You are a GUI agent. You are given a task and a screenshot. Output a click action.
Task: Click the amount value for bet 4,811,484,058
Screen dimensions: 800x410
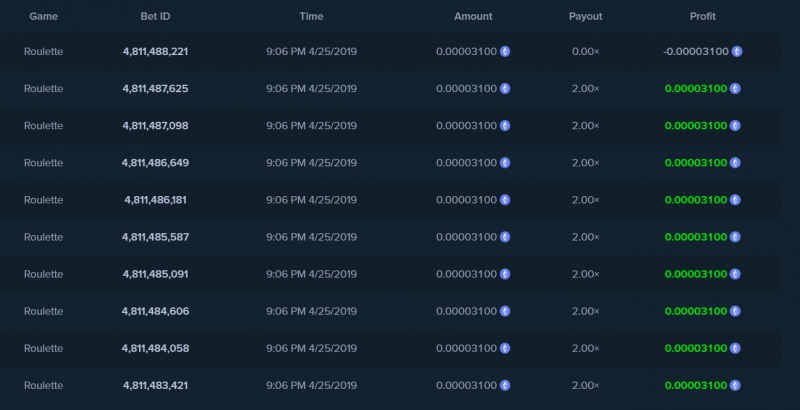click(x=466, y=348)
